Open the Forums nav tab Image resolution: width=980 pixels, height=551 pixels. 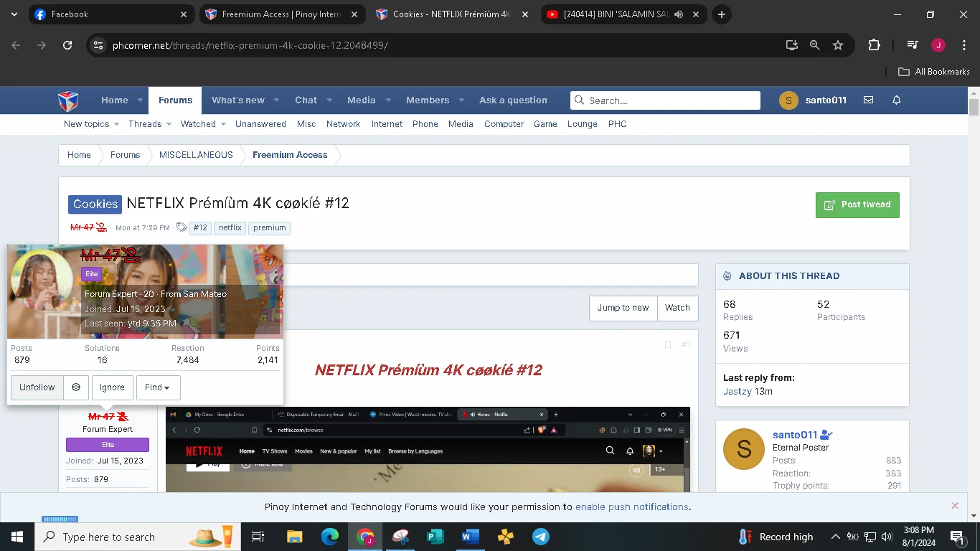(175, 100)
